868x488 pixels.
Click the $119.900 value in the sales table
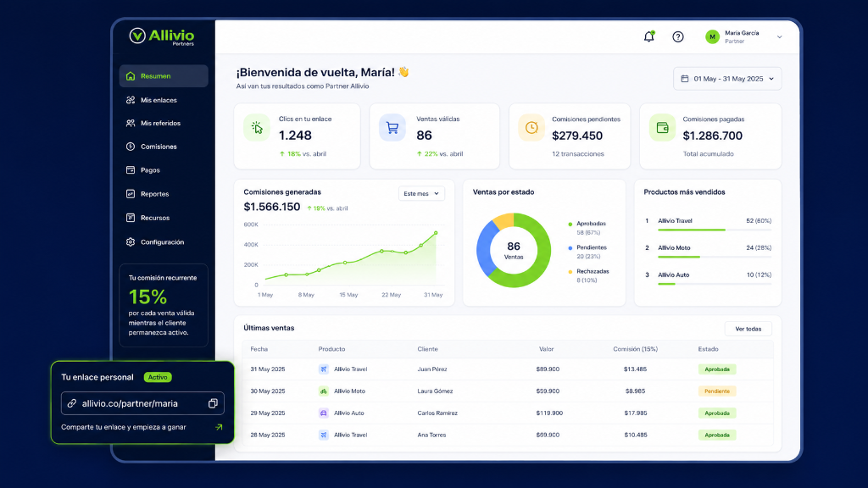point(549,413)
